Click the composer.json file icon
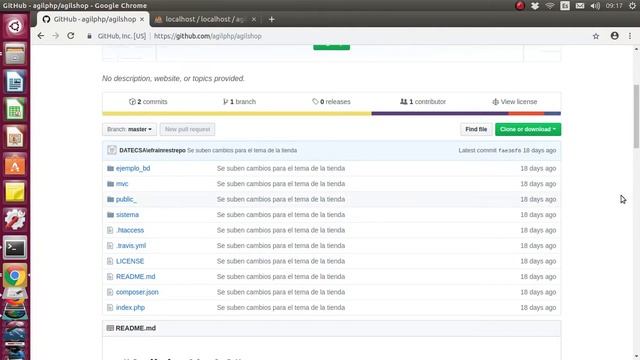640x360 pixels. (x=110, y=292)
